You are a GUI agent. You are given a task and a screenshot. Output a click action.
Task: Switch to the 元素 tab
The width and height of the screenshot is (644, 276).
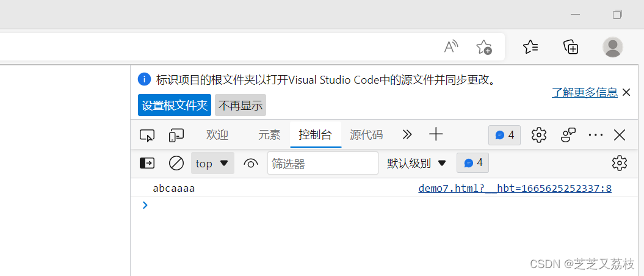pos(269,135)
